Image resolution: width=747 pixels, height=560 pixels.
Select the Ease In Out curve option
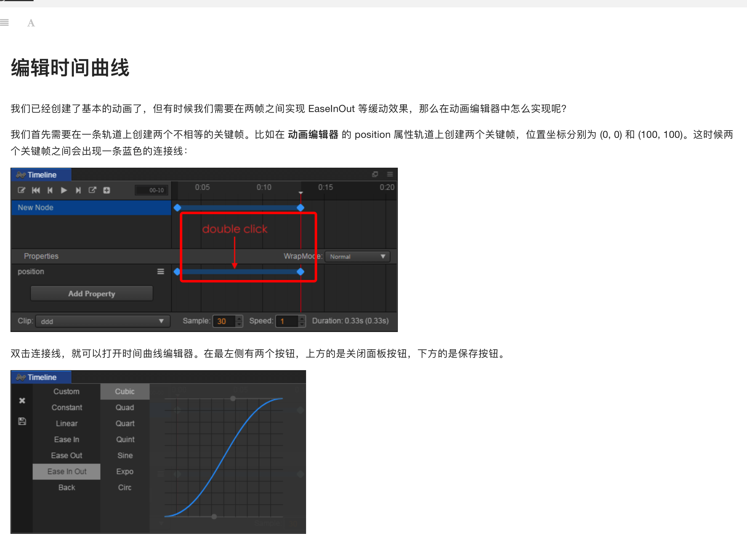pyautogui.click(x=67, y=471)
